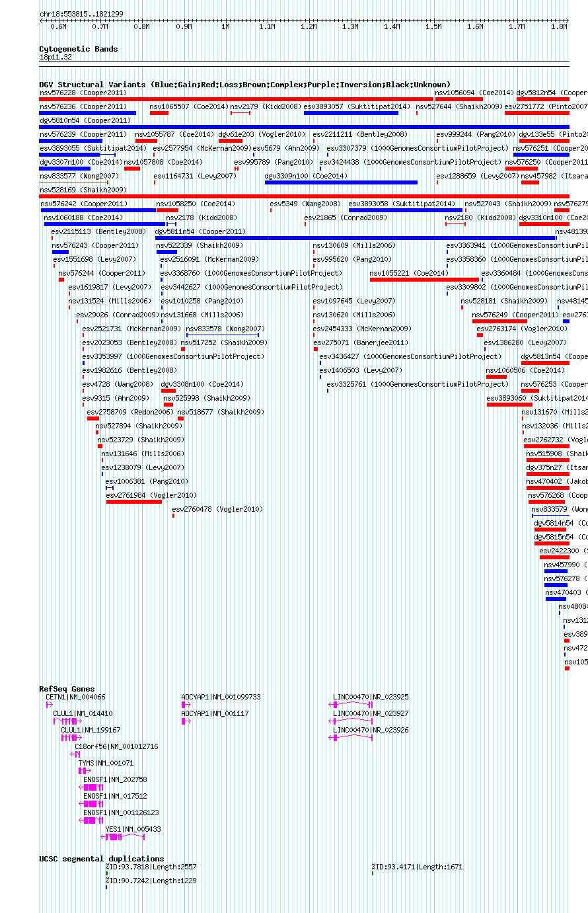588x913 pixels.
Task: Click the 0.6M tick on the ruler
Action: pos(58,27)
